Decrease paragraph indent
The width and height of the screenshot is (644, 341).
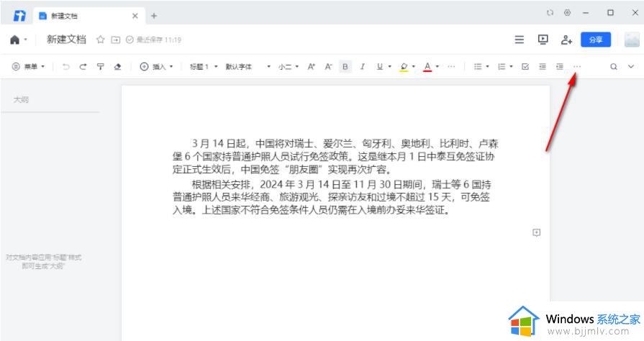543,67
